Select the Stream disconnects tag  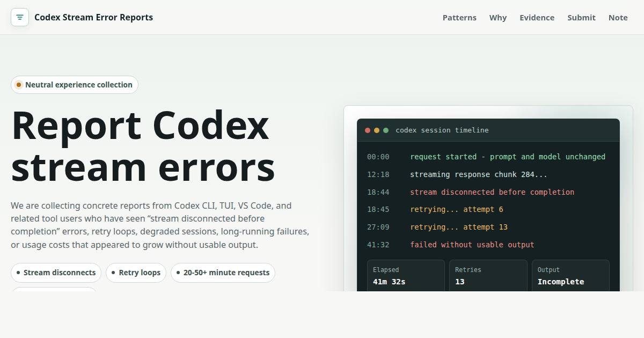click(x=56, y=273)
